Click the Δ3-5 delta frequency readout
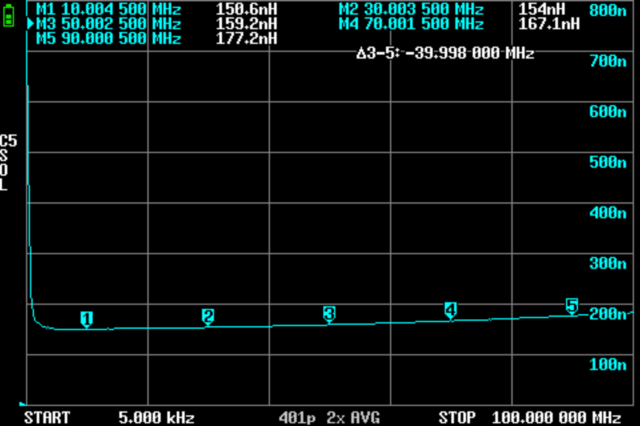640x426 pixels. point(445,53)
